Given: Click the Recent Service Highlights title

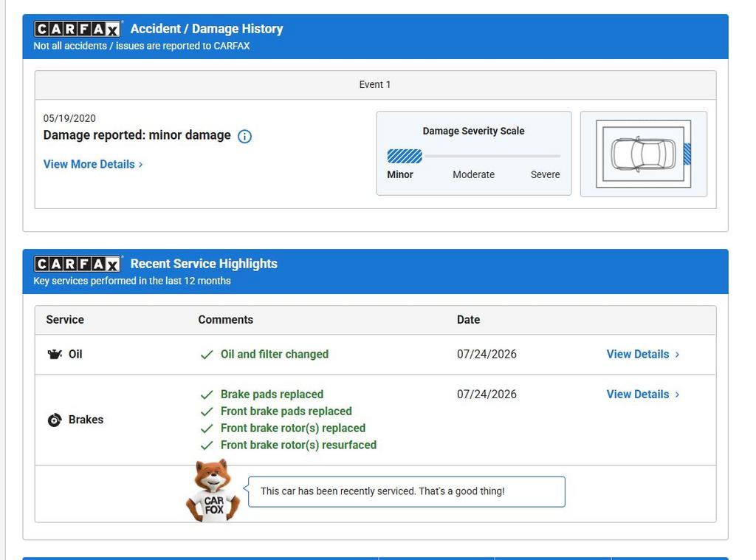Looking at the screenshot, I should tap(204, 264).
